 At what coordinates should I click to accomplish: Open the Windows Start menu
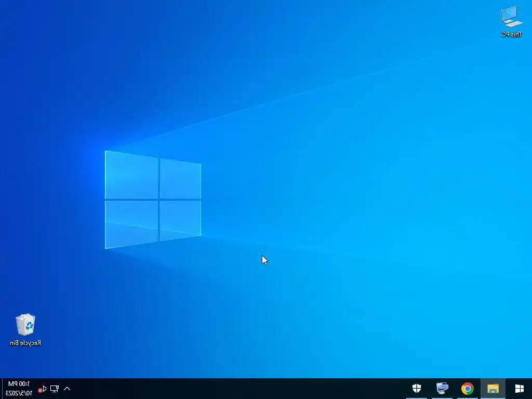520,389
